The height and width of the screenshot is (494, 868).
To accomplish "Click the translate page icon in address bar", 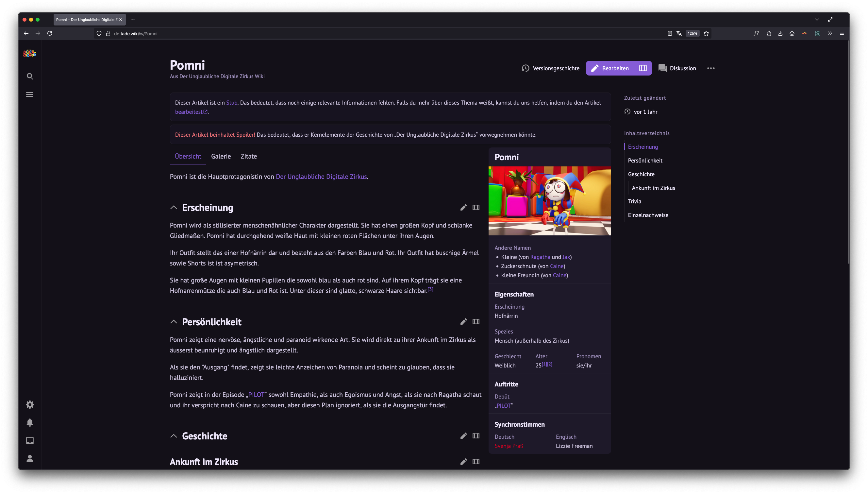I will (679, 33).
